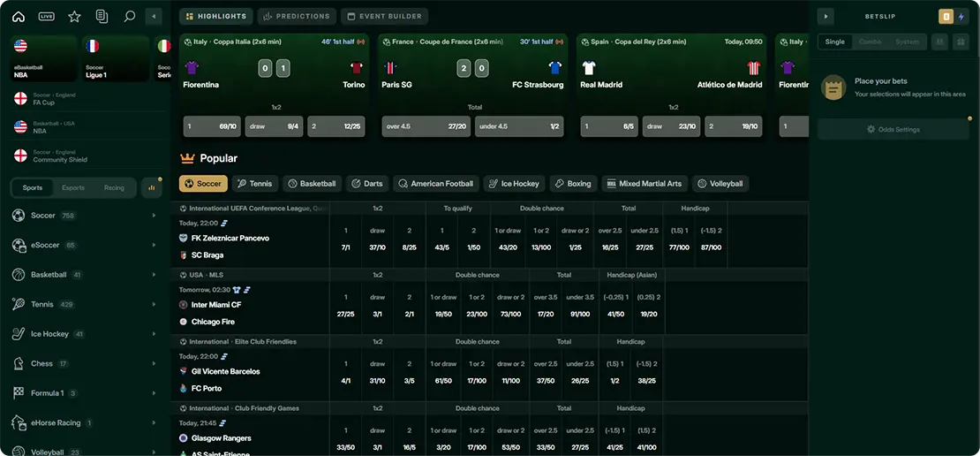Open the eBasketball NBA card

coord(44,58)
